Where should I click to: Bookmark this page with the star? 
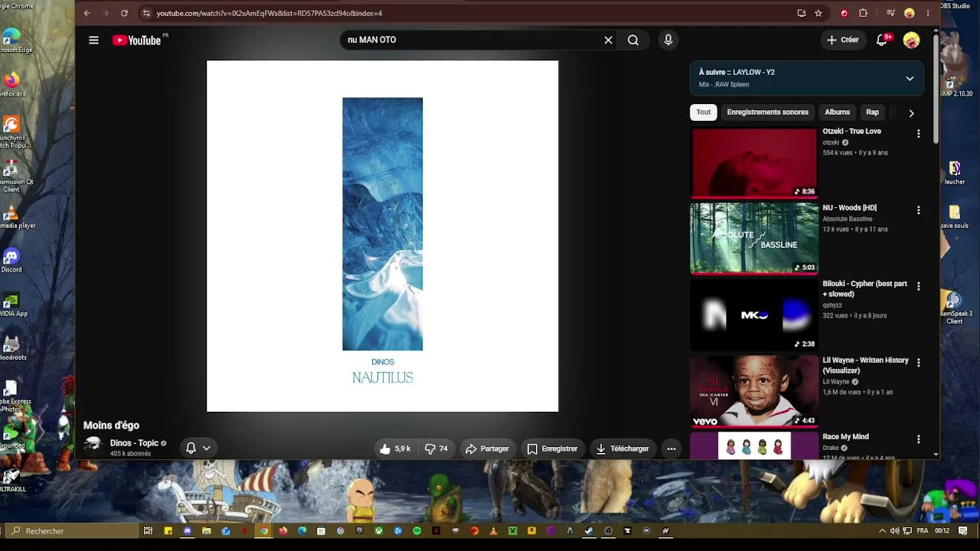(818, 13)
